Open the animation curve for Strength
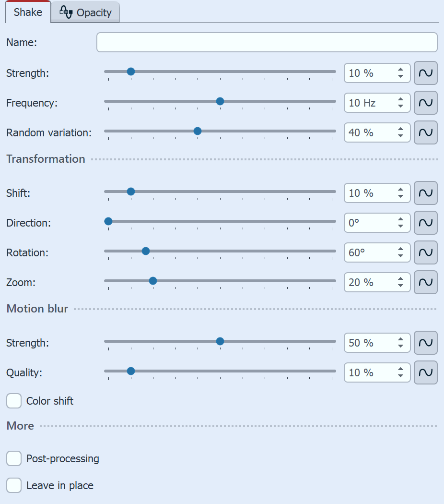Image resolution: width=444 pixels, height=504 pixels. 425,73
